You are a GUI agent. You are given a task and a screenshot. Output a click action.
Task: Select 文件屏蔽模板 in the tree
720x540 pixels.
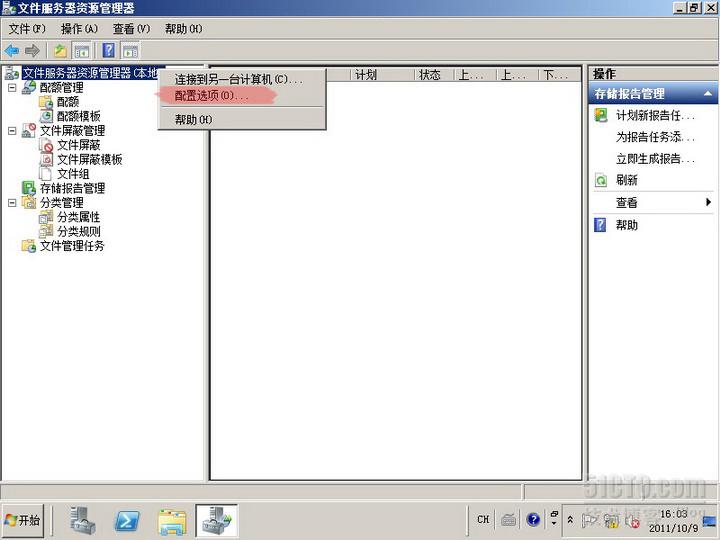(90, 159)
